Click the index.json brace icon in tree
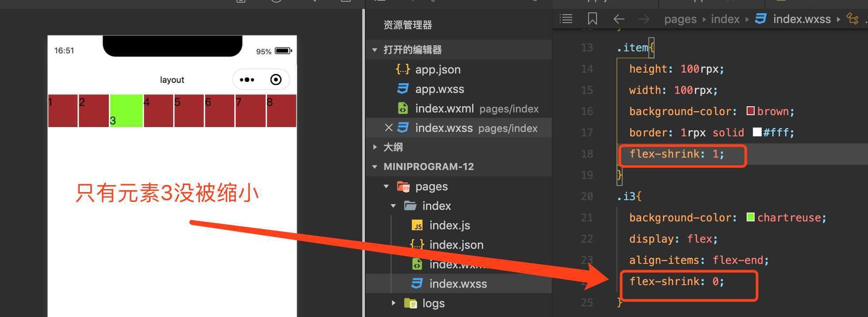 tap(417, 245)
